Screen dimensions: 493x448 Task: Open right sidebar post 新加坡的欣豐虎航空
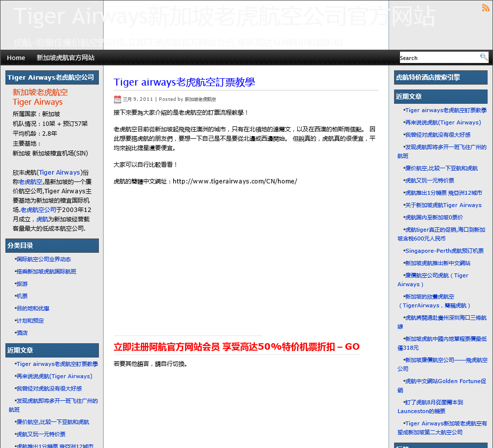click(x=434, y=301)
